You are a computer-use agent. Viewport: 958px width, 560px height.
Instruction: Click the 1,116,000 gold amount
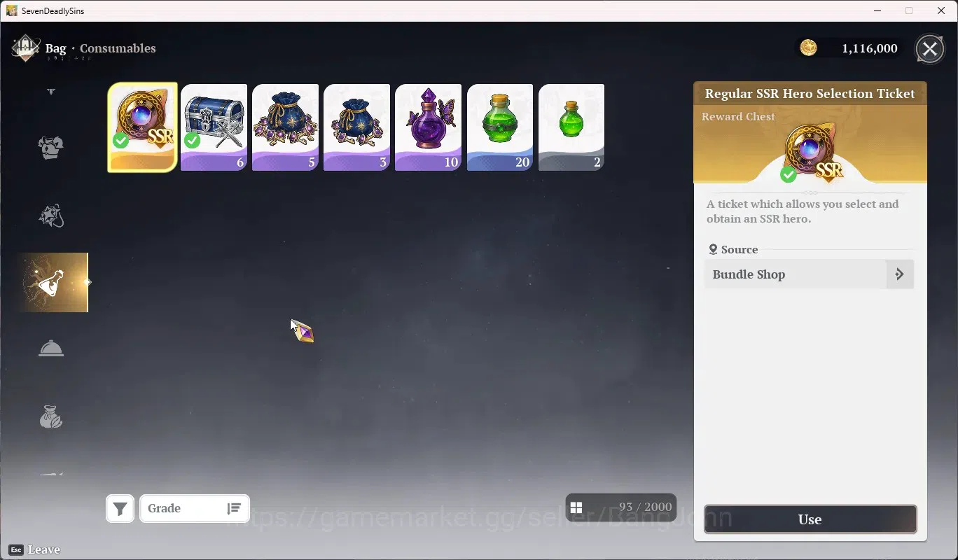(870, 48)
